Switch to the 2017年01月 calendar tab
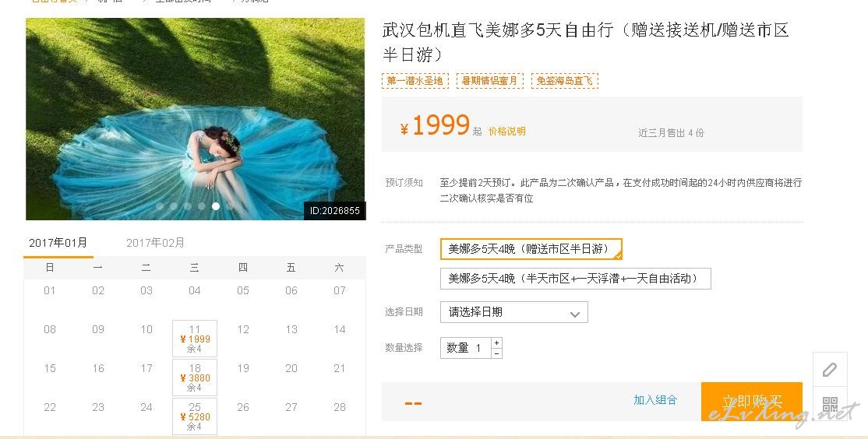This screenshot has height=439, width=868. coord(58,243)
